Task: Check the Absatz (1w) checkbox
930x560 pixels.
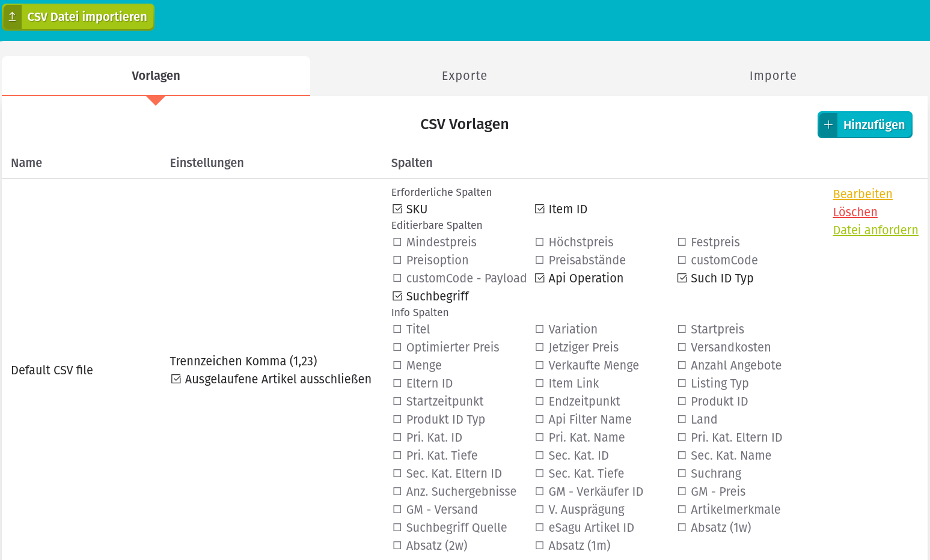Action: [682, 528]
